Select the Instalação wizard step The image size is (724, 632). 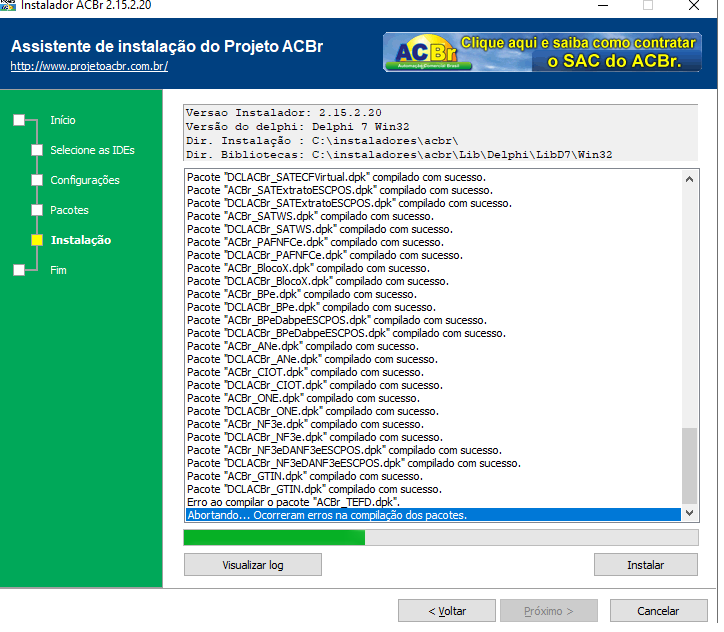(x=81, y=240)
